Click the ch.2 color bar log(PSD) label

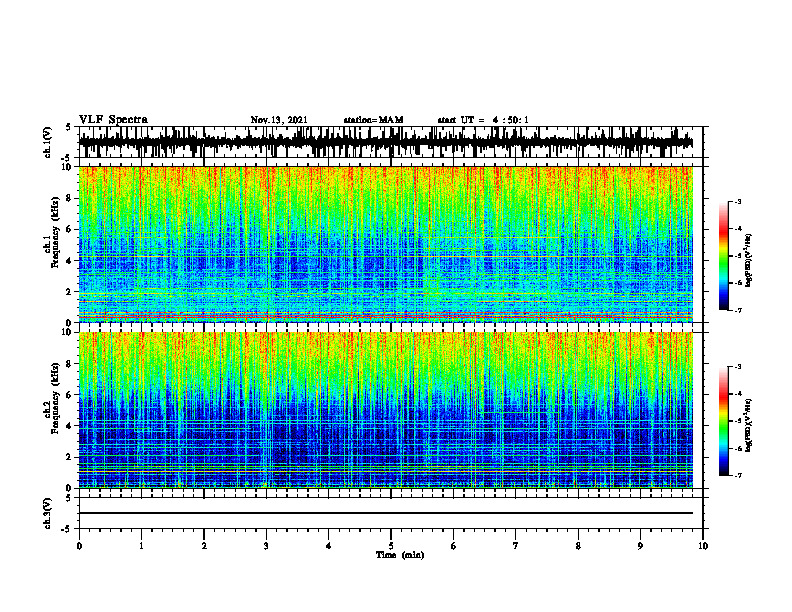[749, 425]
